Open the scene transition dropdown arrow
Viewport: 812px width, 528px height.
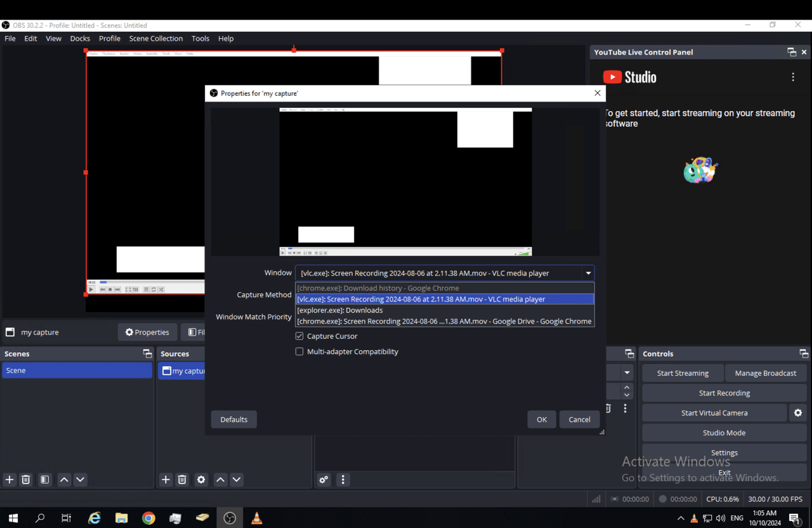coord(627,373)
